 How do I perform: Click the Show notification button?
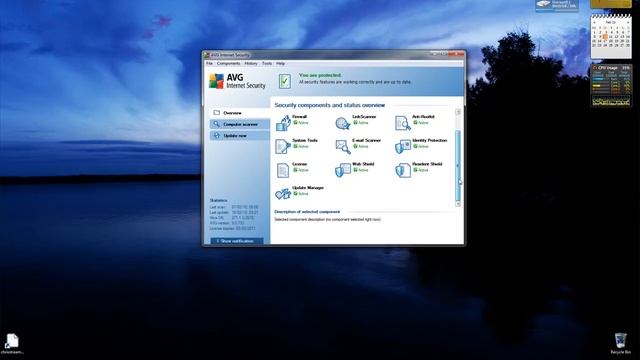click(x=237, y=241)
